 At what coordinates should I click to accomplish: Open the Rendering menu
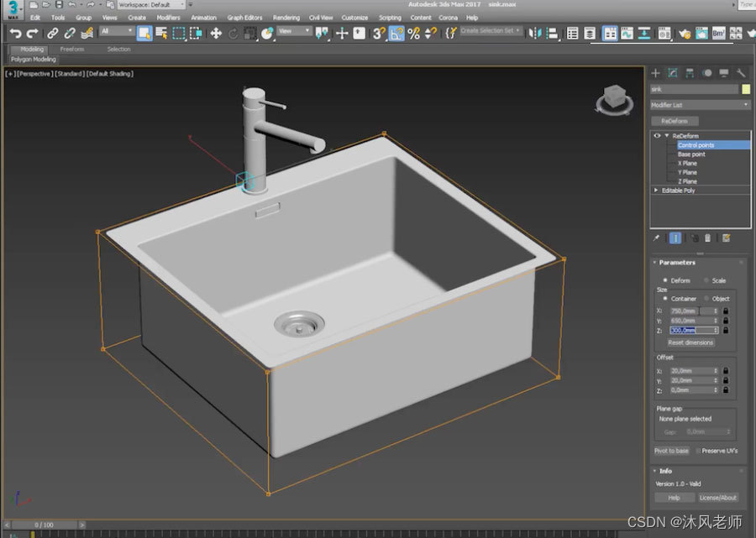pos(286,17)
